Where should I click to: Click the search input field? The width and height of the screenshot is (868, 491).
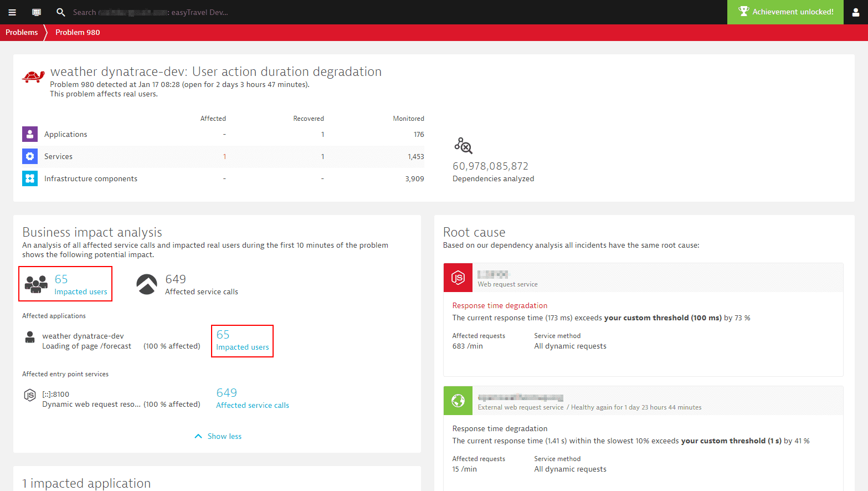150,12
